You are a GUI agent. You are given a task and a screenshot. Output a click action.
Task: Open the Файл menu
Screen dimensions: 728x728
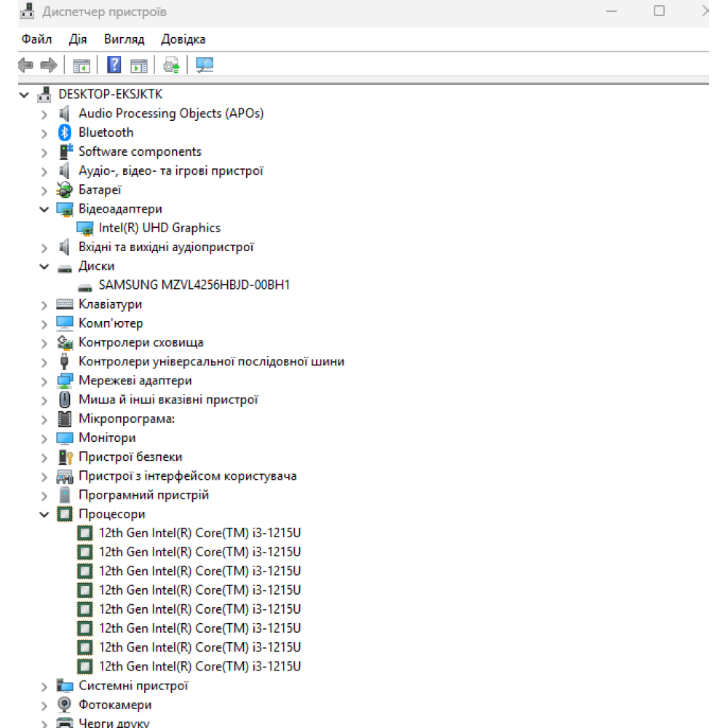pos(36,39)
